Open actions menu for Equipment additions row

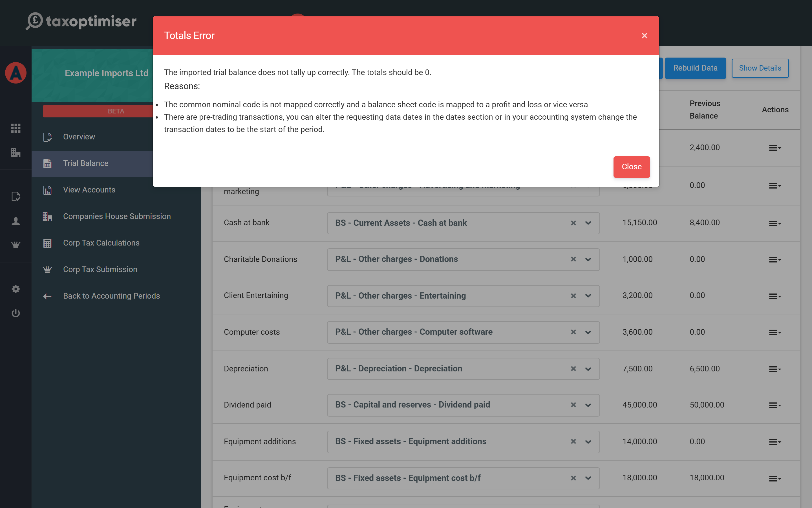point(775,442)
